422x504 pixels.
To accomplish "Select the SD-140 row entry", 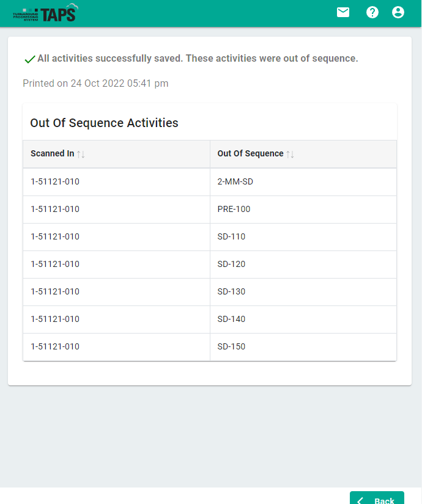I will tap(231, 319).
